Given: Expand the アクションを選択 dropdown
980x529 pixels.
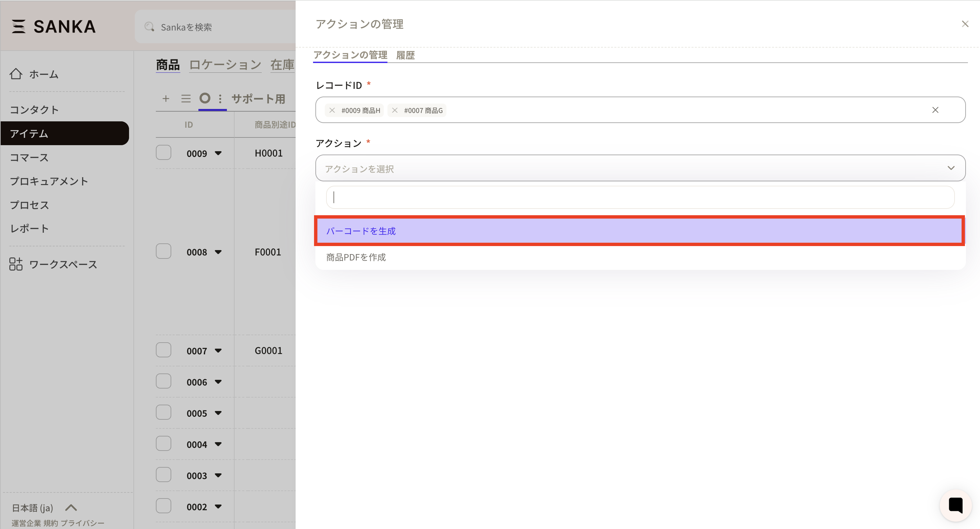Looking at the screenshot, I should (640, 168).
